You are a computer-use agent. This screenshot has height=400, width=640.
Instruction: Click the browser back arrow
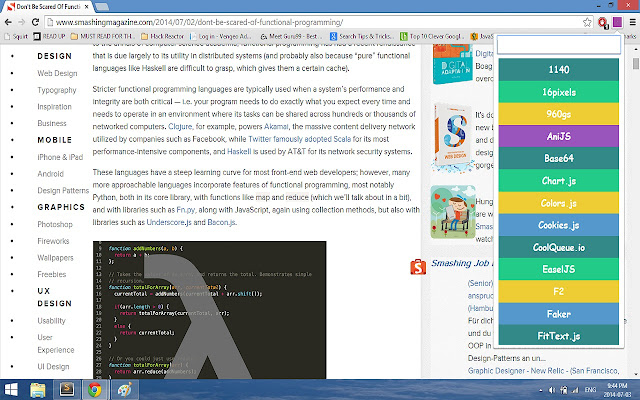[8, 22]
